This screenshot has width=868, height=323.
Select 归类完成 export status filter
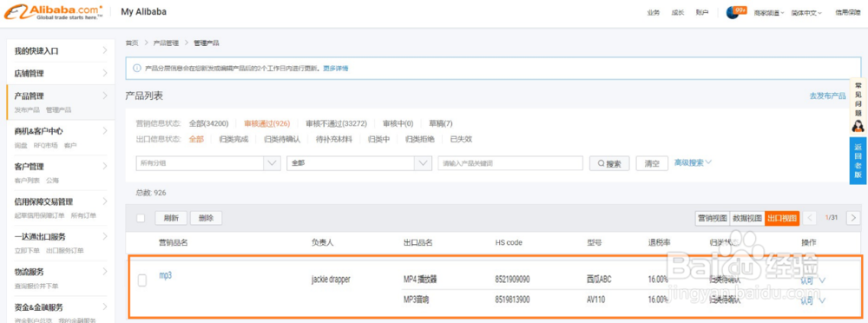click(233, 139)
